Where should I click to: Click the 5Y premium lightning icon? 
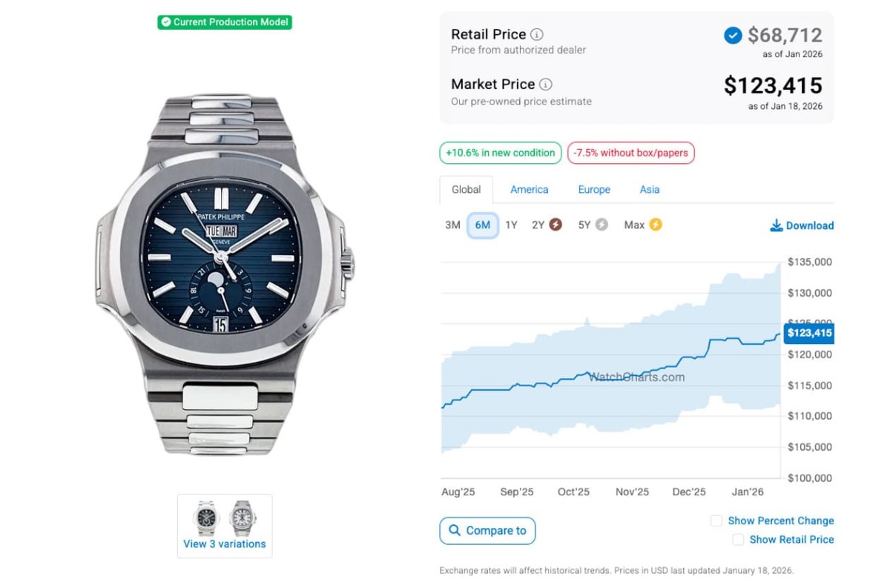[x=601, y=225]
